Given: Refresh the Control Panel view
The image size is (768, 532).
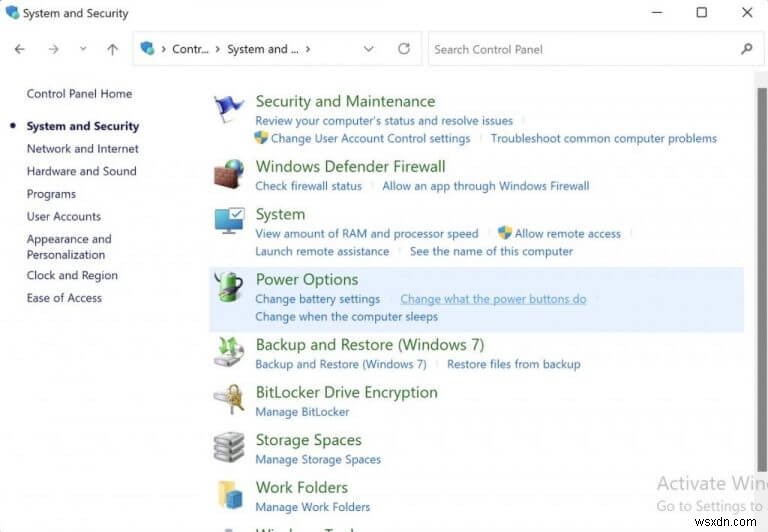Looking at the screenshot, I should pos(404,48).
